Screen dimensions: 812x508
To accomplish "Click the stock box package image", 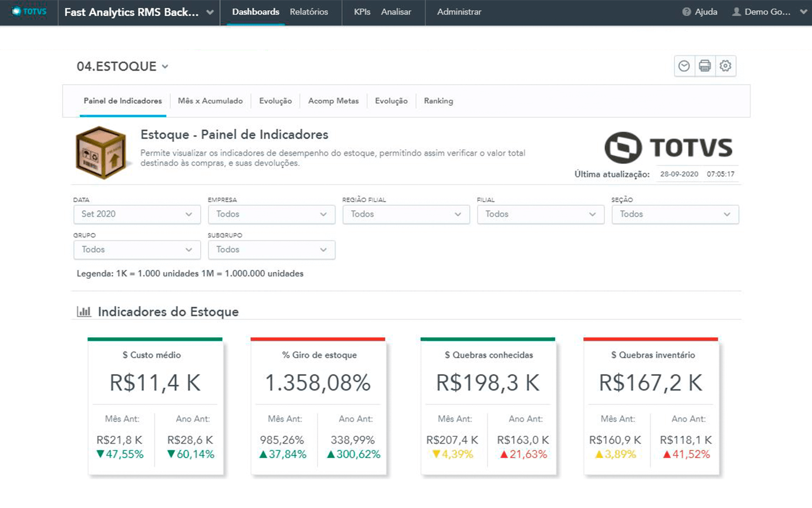I will coord(101,152).
